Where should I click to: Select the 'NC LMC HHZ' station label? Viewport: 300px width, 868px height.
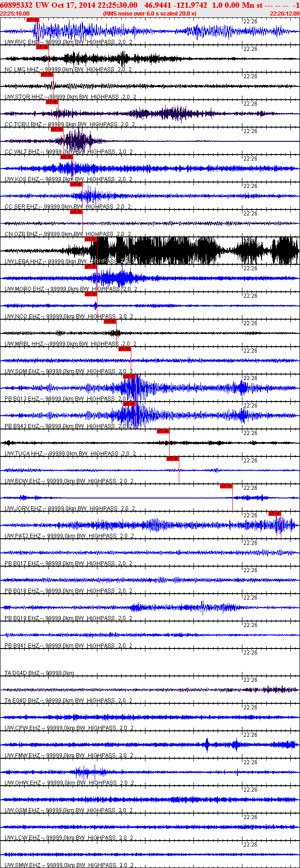[21, 70]
